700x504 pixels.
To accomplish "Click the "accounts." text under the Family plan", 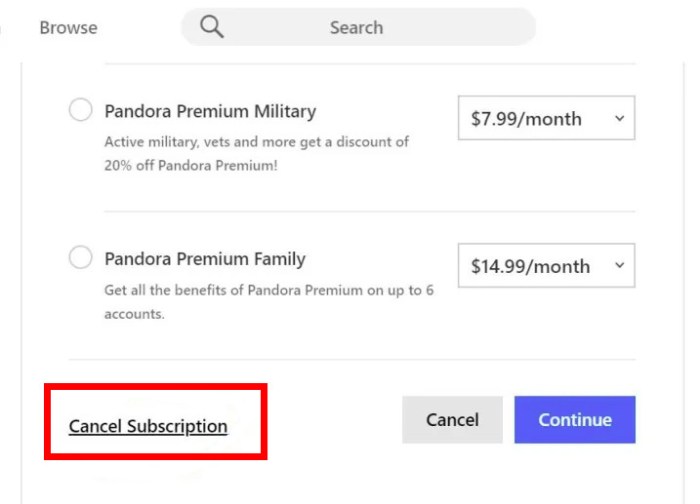I will click(x=134, y=313).
